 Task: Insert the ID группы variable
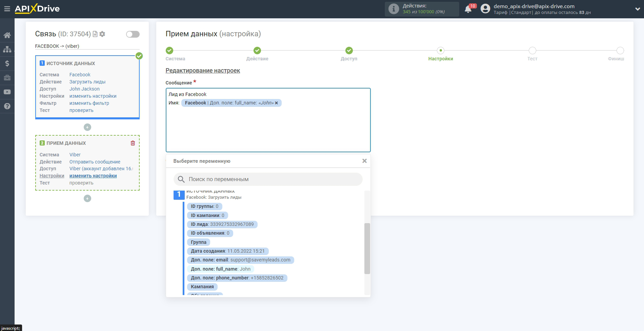pos(204,206)
